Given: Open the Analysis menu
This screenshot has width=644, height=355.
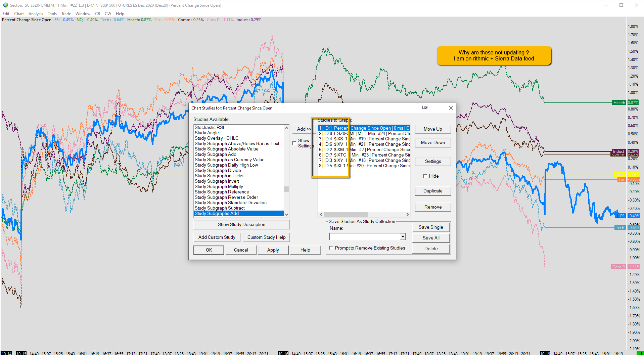Looking at the screenshot, I should (x=36, y=14).
